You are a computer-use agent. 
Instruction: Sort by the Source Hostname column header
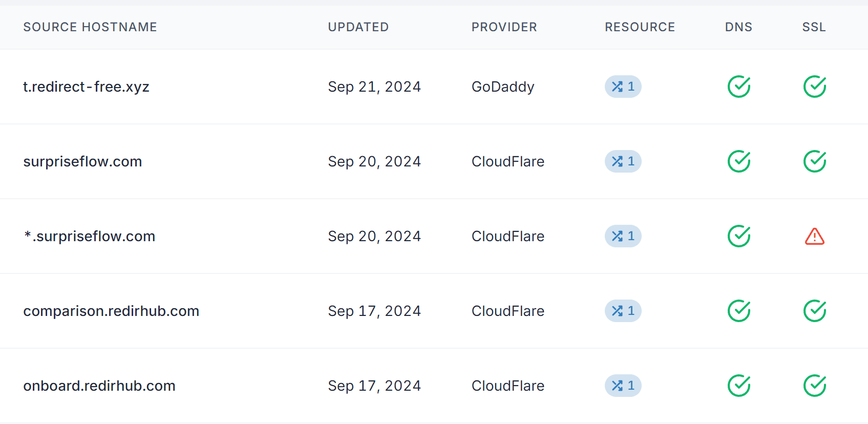point(90,27)
